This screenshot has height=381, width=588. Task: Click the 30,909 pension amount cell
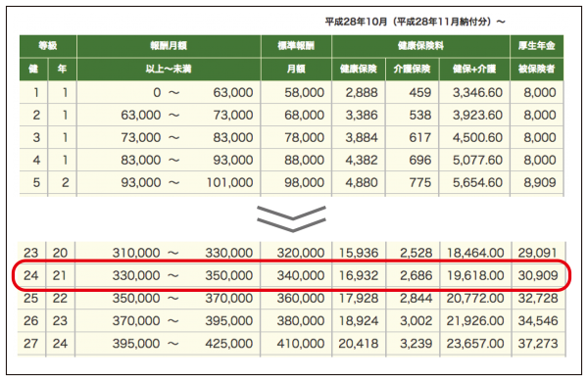click(x=538, y=276)
